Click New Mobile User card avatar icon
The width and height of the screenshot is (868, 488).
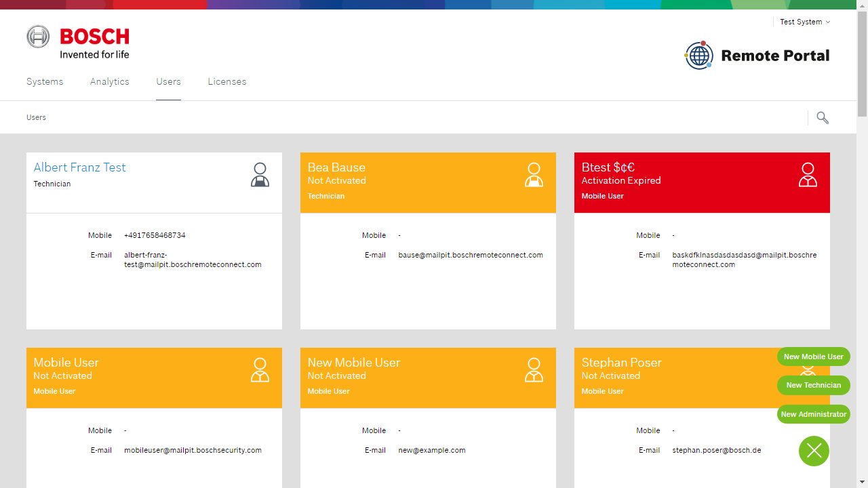coord(534,370)
